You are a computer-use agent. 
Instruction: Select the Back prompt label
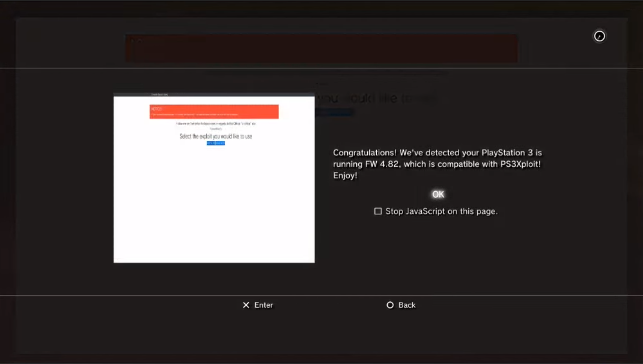(x=407, y=305)
